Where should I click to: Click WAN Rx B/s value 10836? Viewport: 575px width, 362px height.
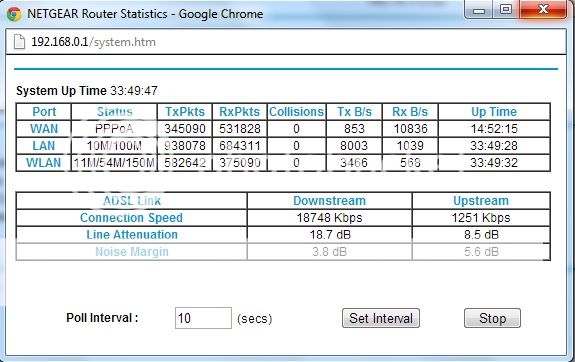tap(410, 129)
